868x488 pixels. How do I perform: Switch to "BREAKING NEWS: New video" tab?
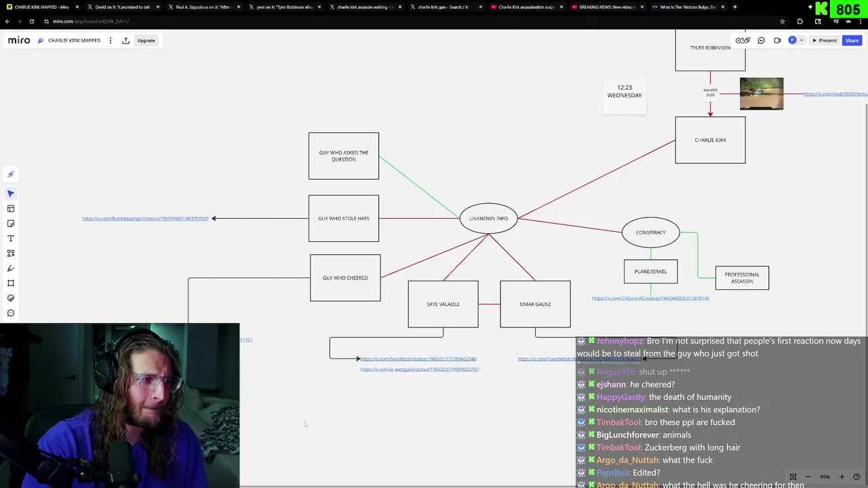606,7
